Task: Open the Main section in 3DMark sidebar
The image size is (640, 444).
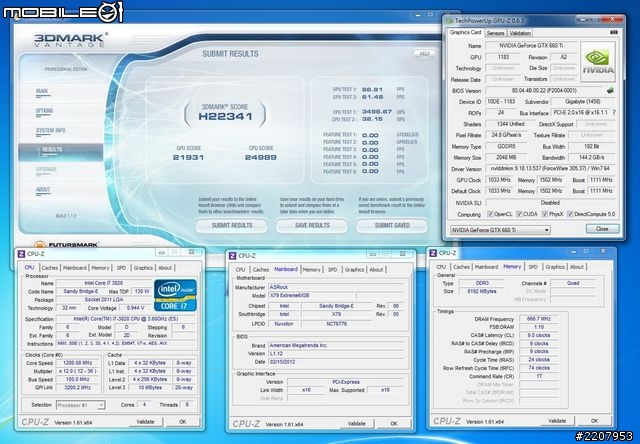Action: pyautogui.click(x=42, y=91)
